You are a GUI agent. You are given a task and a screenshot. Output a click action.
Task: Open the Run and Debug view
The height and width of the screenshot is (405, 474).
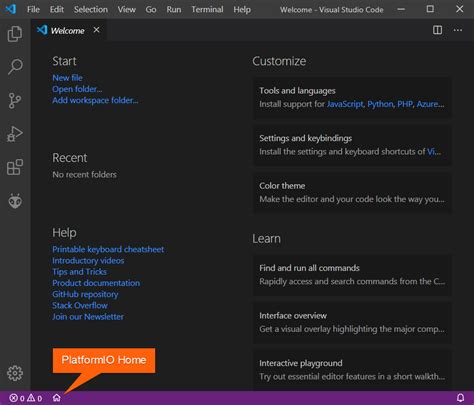(15, 134)
